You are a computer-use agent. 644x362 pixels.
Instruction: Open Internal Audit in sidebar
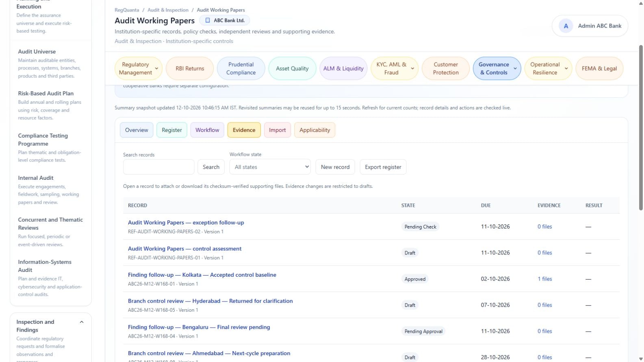[x=36, y=178]
